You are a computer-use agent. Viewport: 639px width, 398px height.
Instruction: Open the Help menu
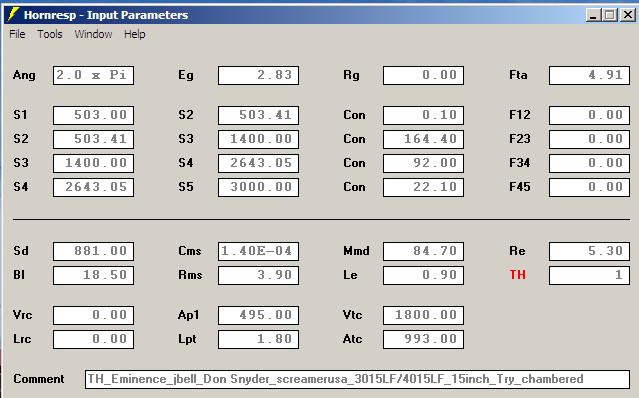tap(134, 34)
